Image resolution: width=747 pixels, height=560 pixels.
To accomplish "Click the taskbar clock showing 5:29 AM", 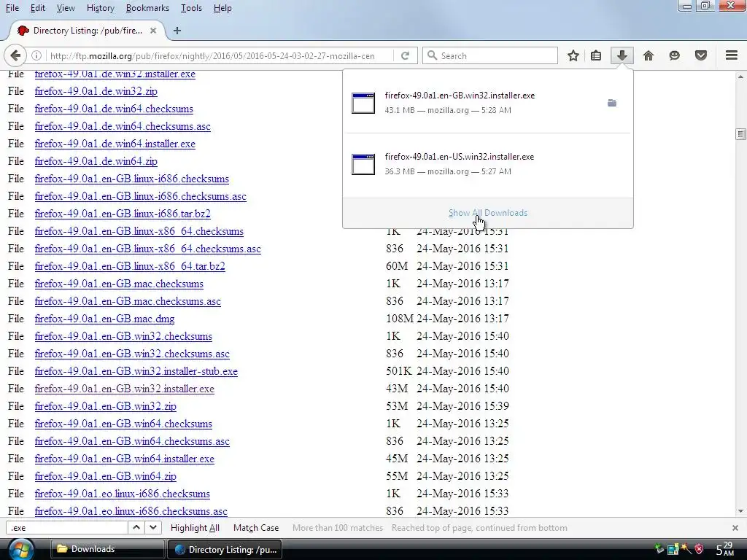I will [725, 549].
